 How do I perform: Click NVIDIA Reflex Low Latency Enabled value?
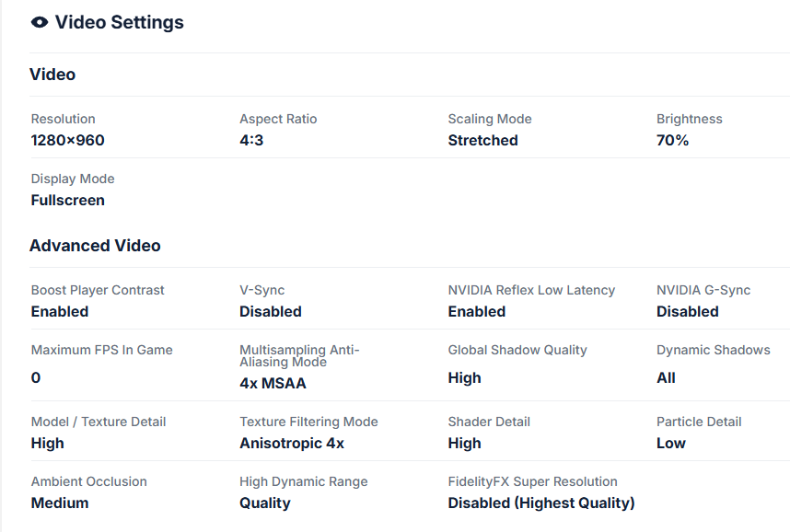pos(476,312)
